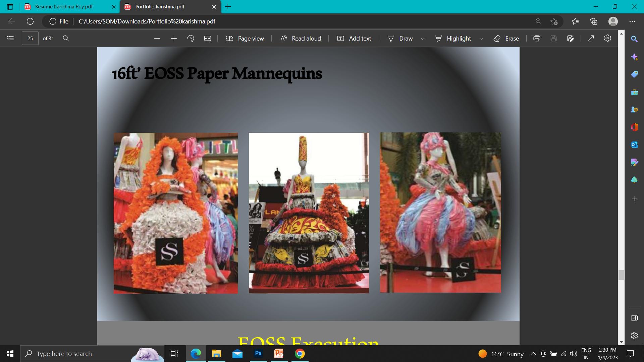
Task: Click the Rotate page icon
Action: 191,39
